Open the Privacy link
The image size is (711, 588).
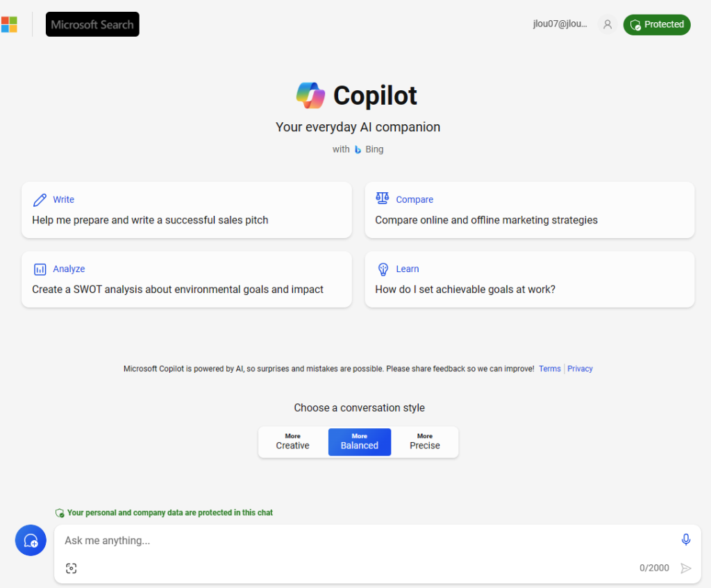tap(580, 369)
